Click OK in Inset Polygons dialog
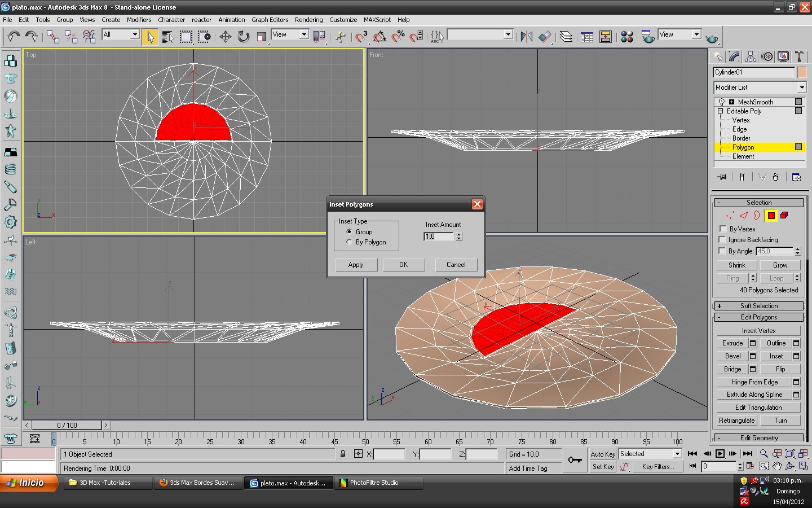 pos(404,265)
